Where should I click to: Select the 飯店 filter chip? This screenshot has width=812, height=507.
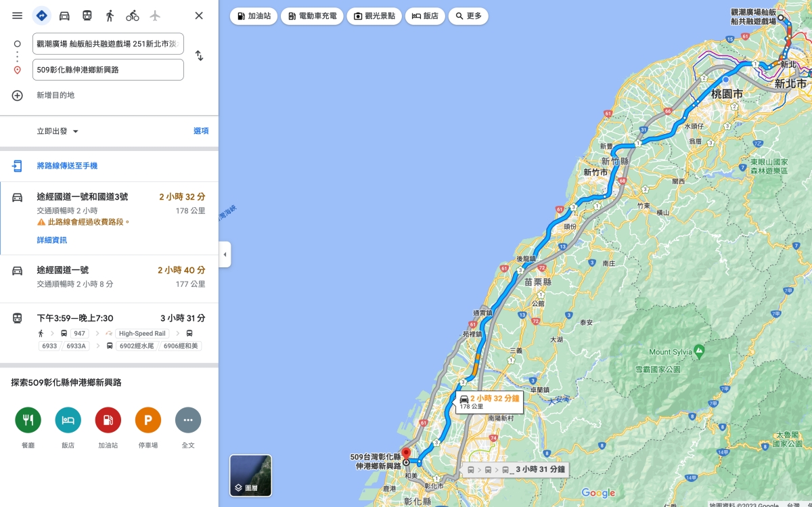click(425, 16)
